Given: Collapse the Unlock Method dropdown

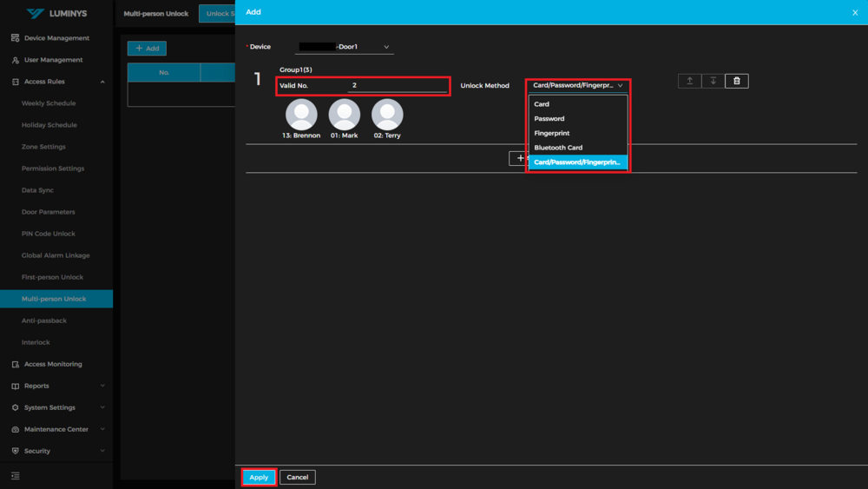Looking at the screenshot, I should click(578, 85).
